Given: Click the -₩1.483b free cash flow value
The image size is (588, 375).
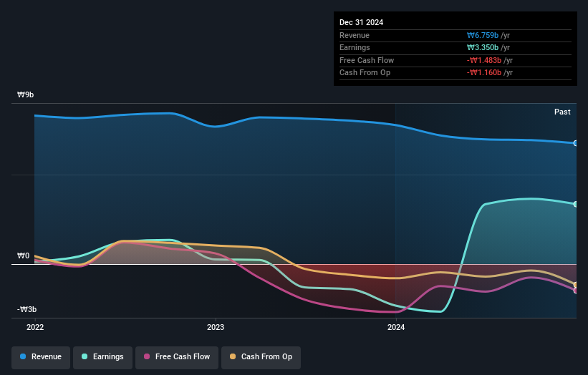Looking at the screenshot, I should click(x=484, y=60).
